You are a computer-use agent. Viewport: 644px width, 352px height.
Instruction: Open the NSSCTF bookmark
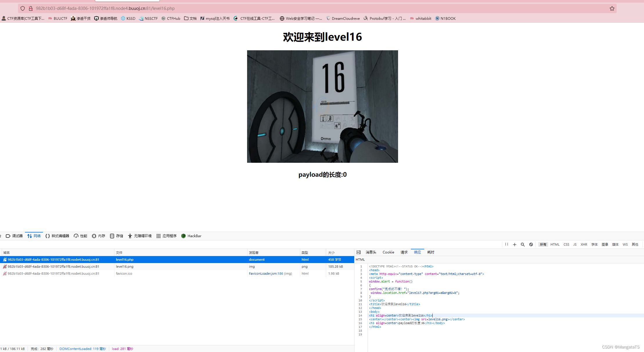pyautogui.click(x=148, y=18)
